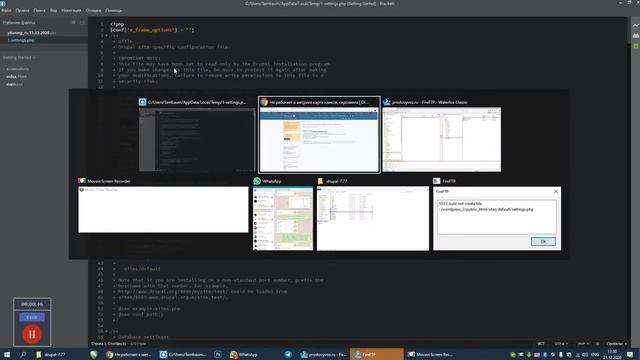This screenshot has width=640, height=360.
Task: Click green round icon on taskbar
Action: pos(94,354)
